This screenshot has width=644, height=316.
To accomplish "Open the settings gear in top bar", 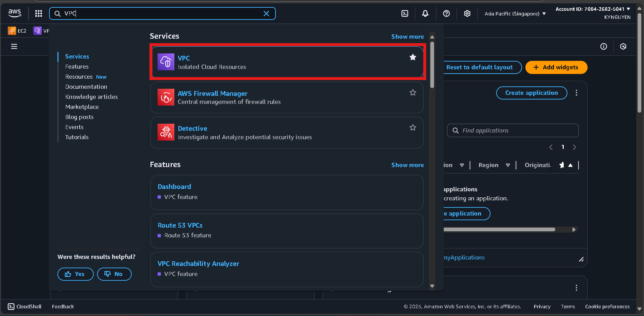I will pos(467,13).
